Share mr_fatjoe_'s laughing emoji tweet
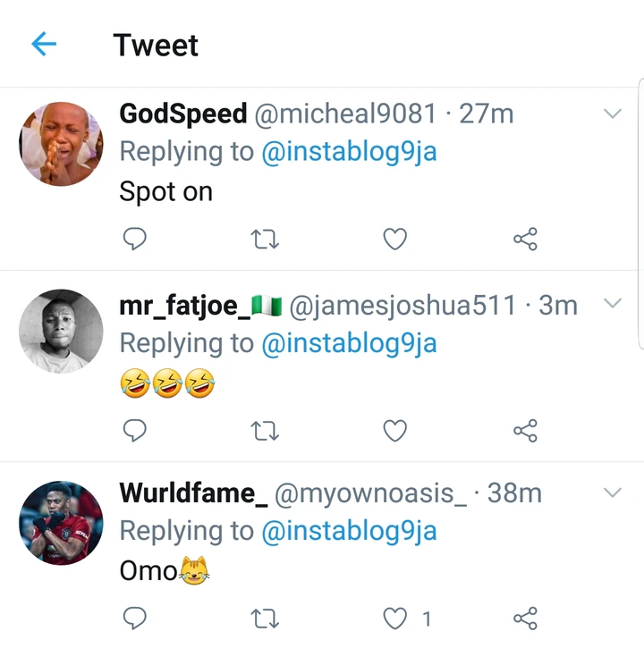 point(525,431)
